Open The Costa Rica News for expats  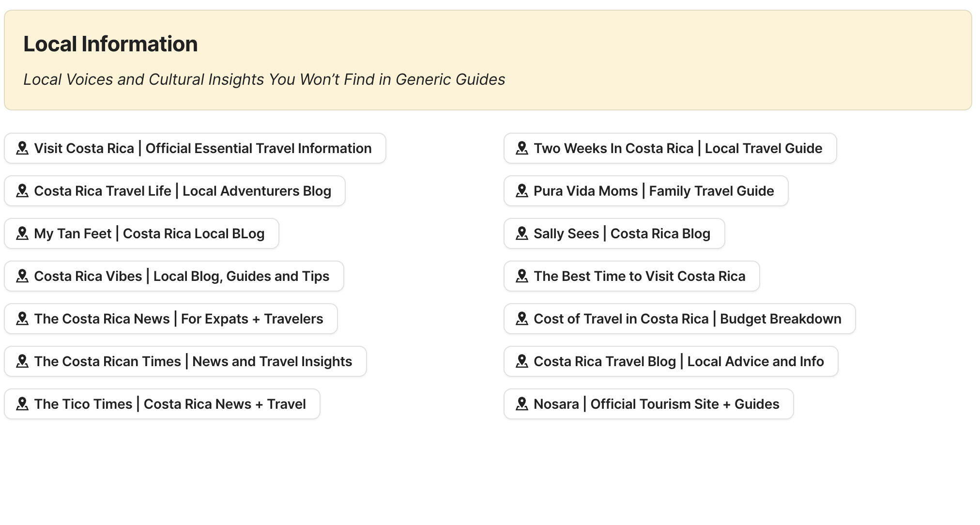pyautogui.click(x=169, y=319)
